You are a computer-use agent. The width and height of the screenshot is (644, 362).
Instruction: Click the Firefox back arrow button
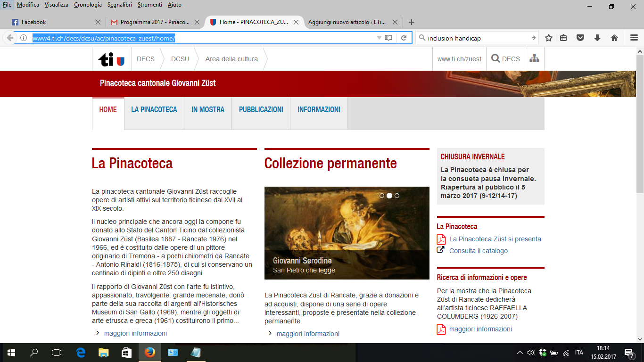tap(9, 38)
